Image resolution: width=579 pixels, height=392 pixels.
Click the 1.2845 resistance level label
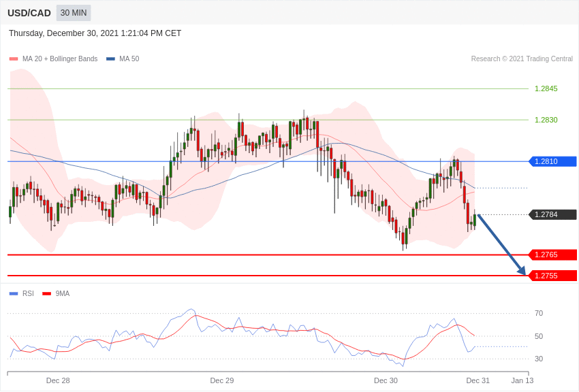(546, 88)
